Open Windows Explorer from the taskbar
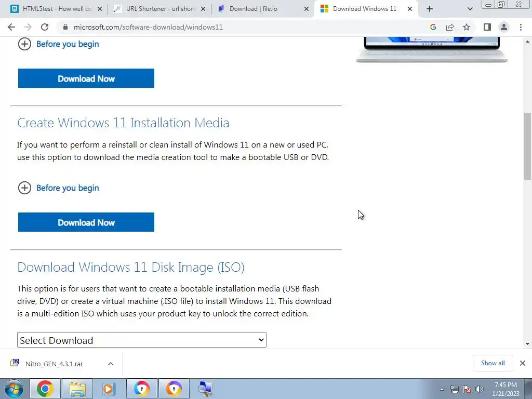The image size is (532, 399). 77,389
